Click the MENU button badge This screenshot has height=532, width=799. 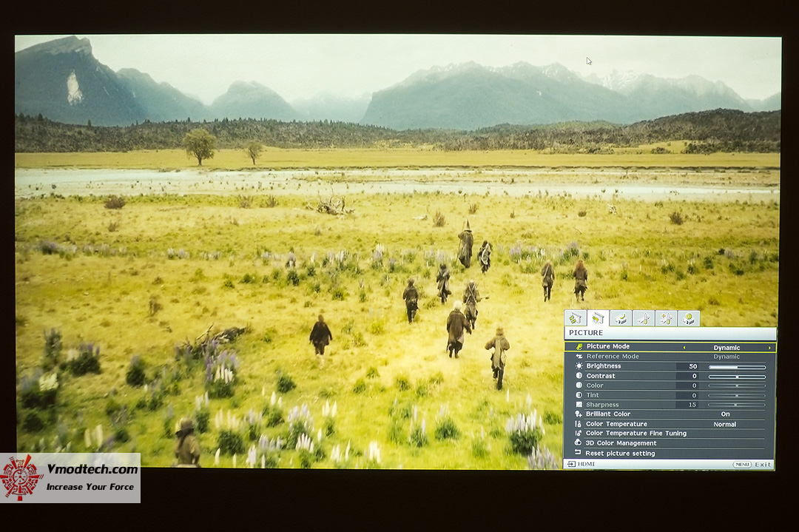(x=742, y=464)
